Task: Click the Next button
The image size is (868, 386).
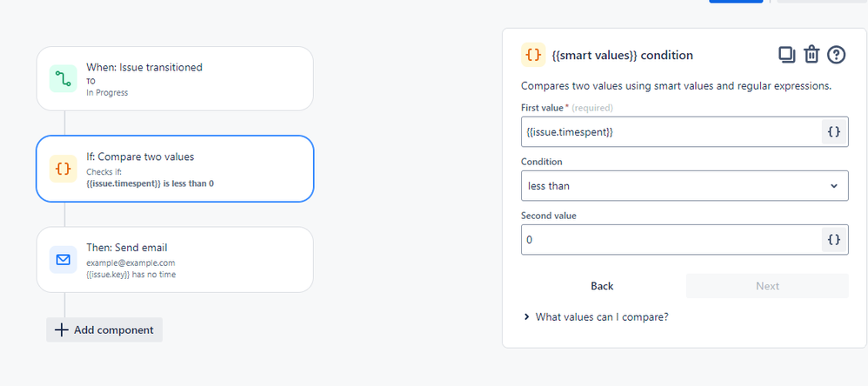Action: click(x=767, y=286)
